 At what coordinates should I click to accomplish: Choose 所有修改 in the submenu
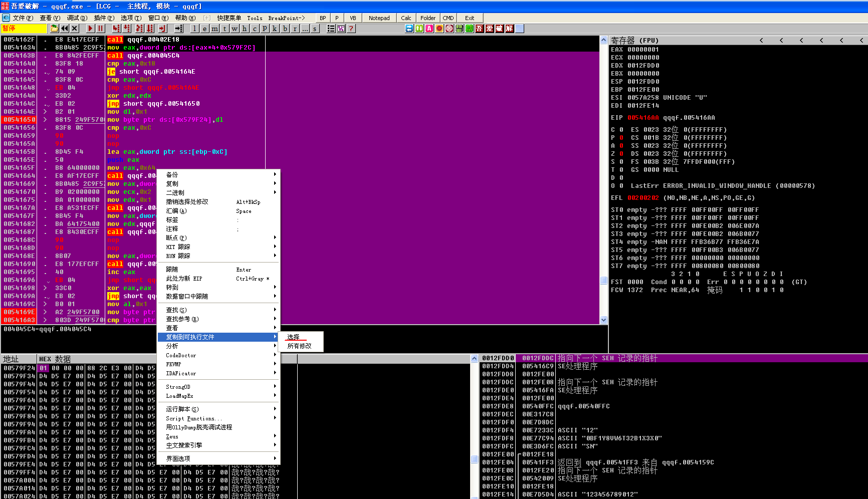301,346
